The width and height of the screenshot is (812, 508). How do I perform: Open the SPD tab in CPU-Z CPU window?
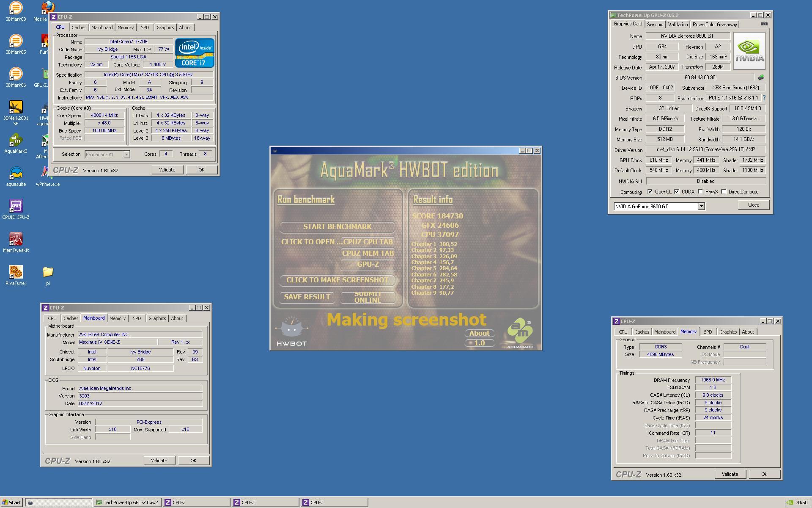pyautogui.click(x=145, y=28)
